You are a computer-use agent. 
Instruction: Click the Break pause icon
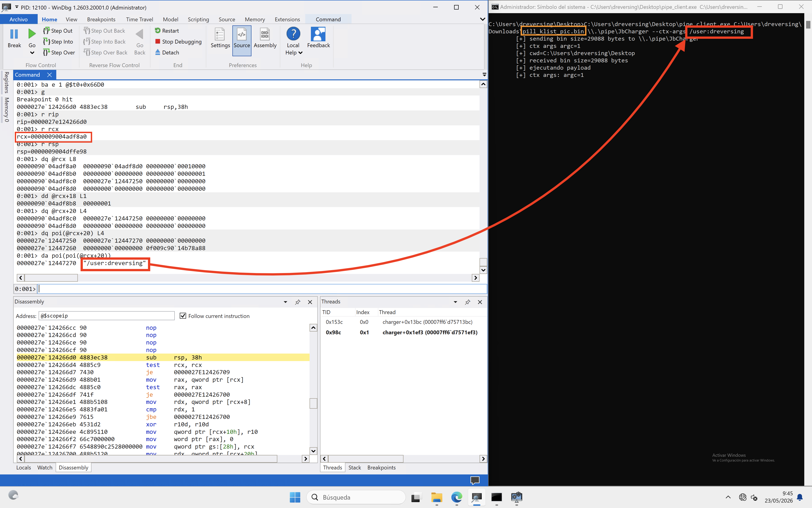coord(14,34)
